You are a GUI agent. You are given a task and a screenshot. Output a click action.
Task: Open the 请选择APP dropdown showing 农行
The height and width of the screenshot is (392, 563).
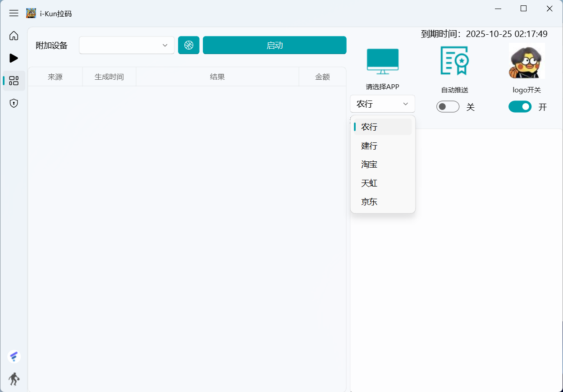pos(382,104)
